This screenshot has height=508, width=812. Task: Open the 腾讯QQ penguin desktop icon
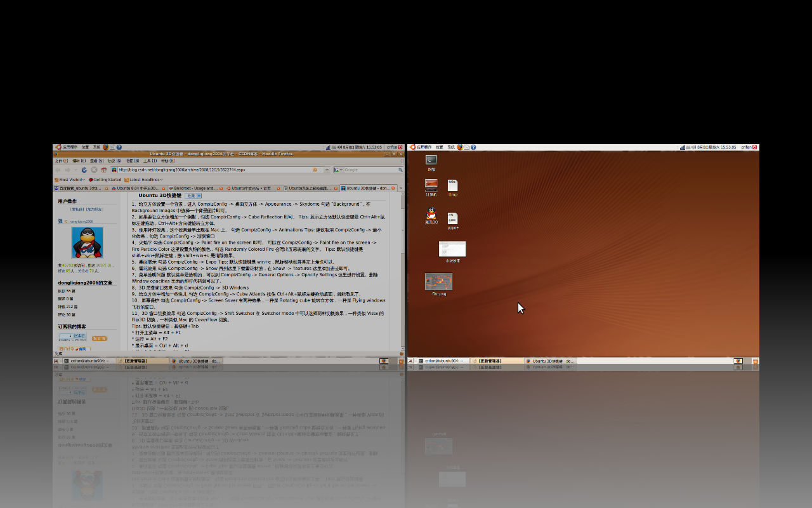(x=431, y=217)
